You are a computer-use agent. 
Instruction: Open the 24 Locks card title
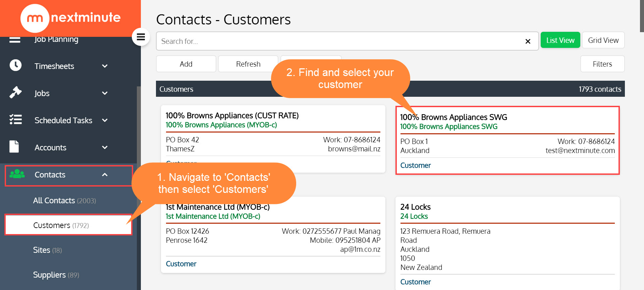coord(415,207)
